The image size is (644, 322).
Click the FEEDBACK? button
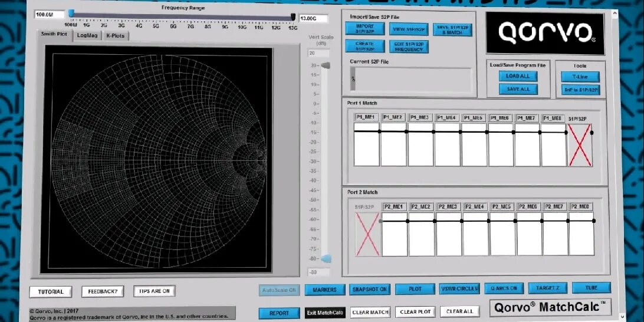coord(103,291)
